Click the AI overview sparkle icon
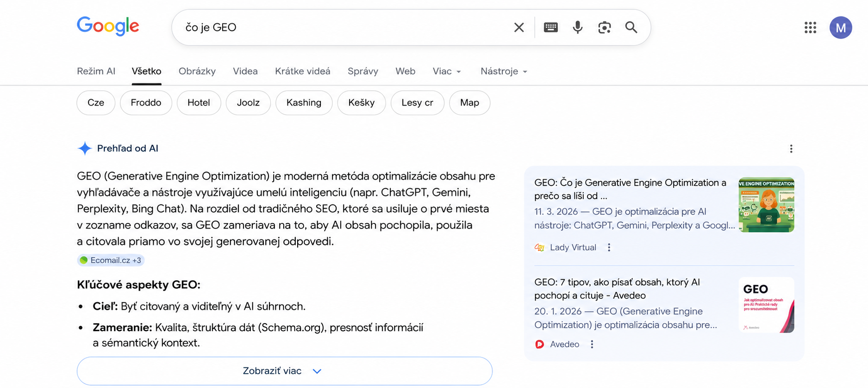This screenshot has width=868, height=388. [85, 148]
